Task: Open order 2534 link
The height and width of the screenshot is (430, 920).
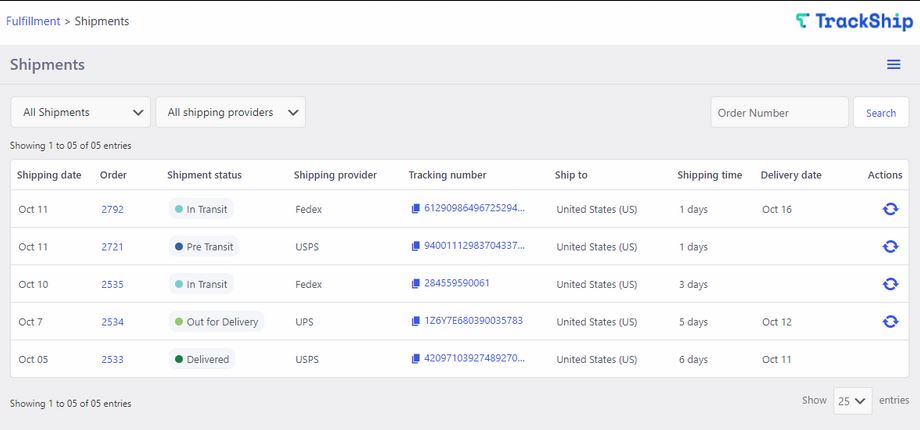Action: tap(112, 322)
